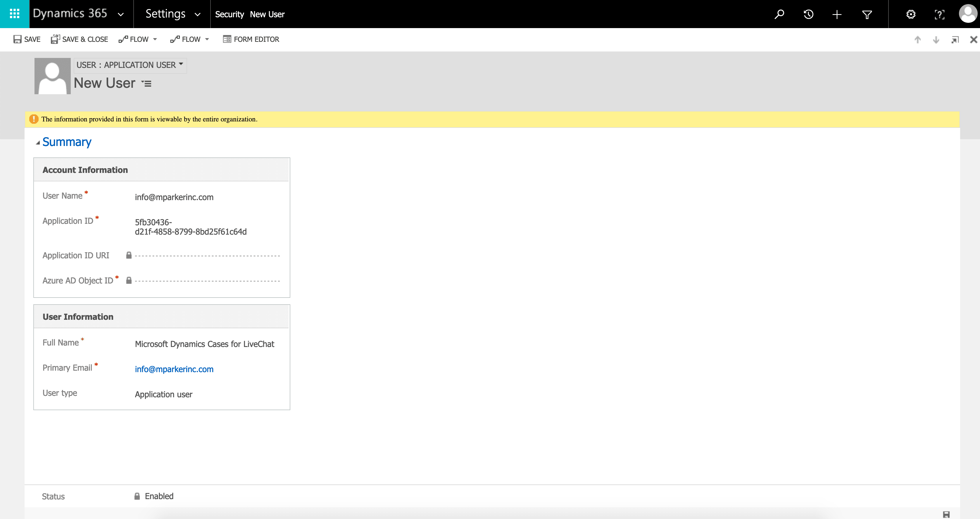The image size is (980, 519).
Task: Click the User type value Application user
Action: point(164,394)
